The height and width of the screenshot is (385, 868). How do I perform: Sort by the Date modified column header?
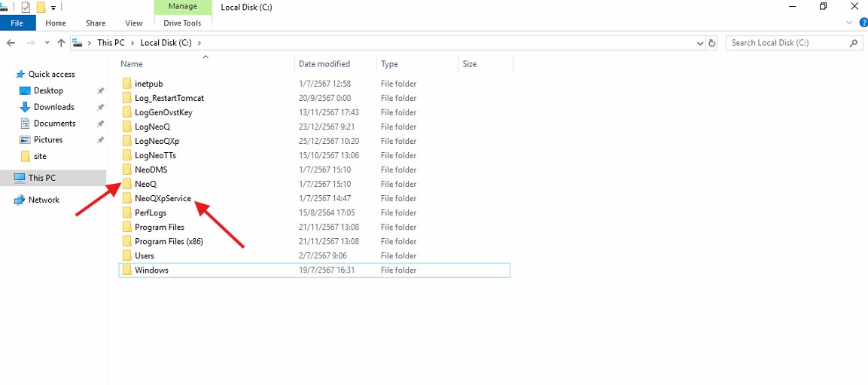(x=324, y=64)
